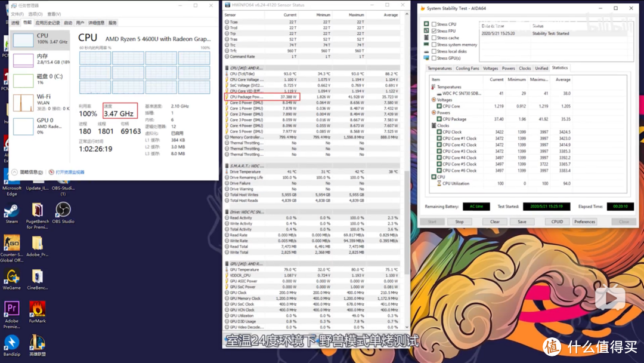
Task: Click the resource monitor icon in Task Manager
Action: click(x=51, y=173)
